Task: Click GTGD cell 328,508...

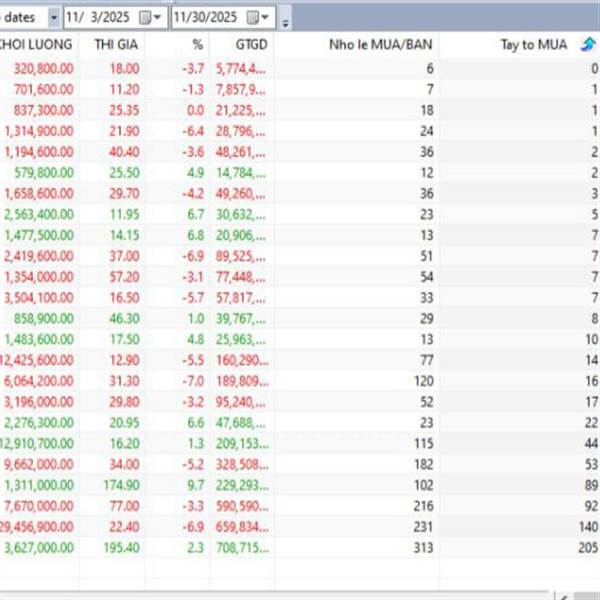Action: click(242, 465)
